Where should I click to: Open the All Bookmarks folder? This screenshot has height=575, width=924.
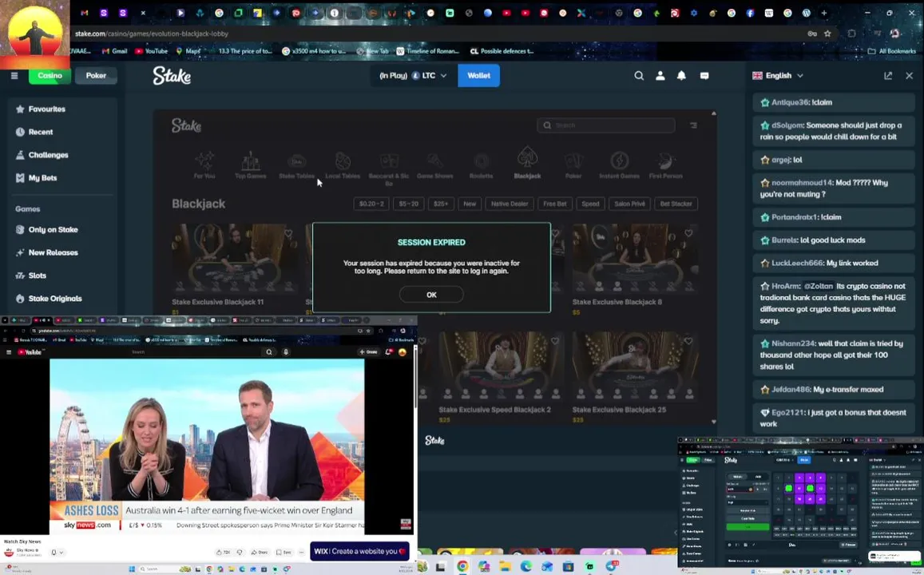pos(892,51)
